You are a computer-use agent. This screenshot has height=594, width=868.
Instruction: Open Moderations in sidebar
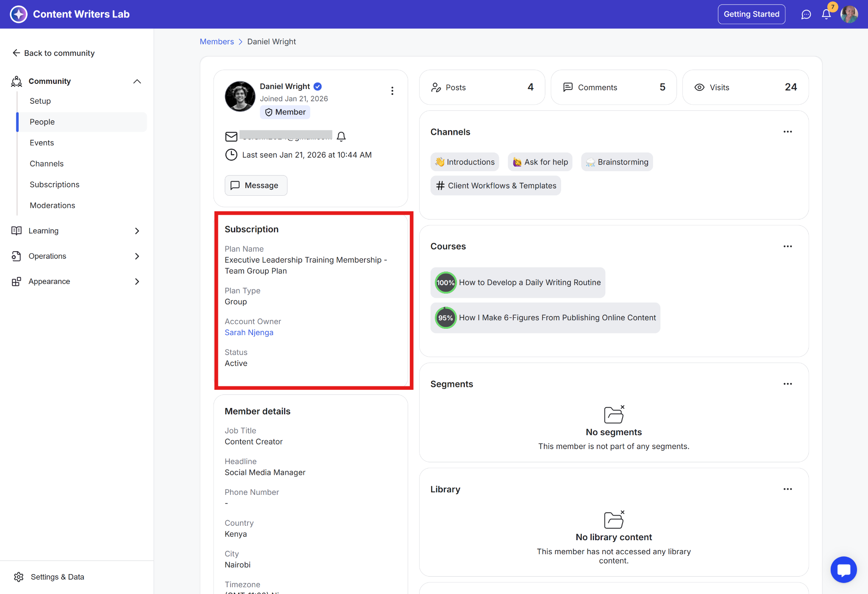52,205
